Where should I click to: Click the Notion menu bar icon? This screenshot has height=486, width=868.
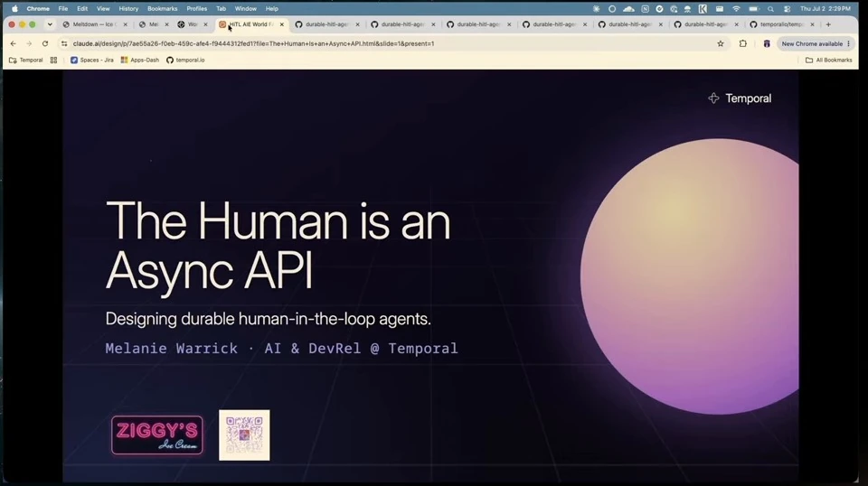click(x=645, y=9)
